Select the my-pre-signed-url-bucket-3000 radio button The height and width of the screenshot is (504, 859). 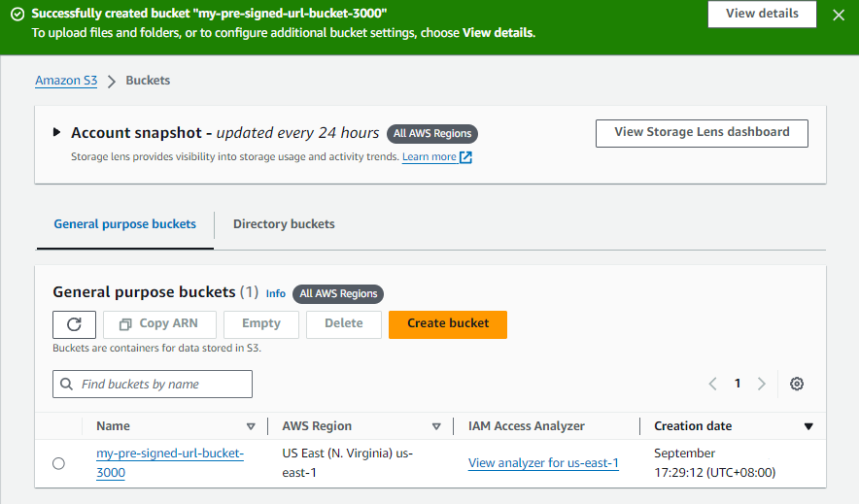[x=58, y=463]
